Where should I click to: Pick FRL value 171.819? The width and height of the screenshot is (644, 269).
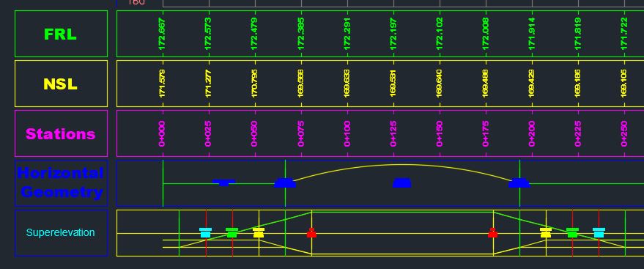pos(578,34)
